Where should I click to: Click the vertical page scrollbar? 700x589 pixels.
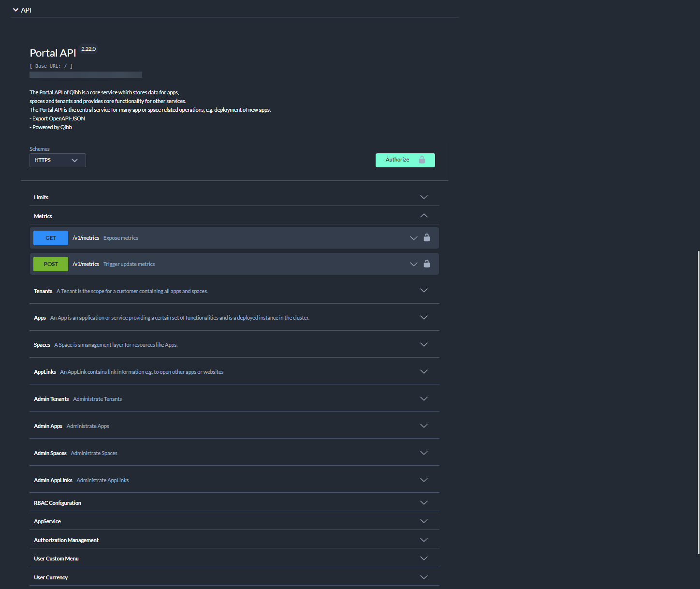(698, 401)
